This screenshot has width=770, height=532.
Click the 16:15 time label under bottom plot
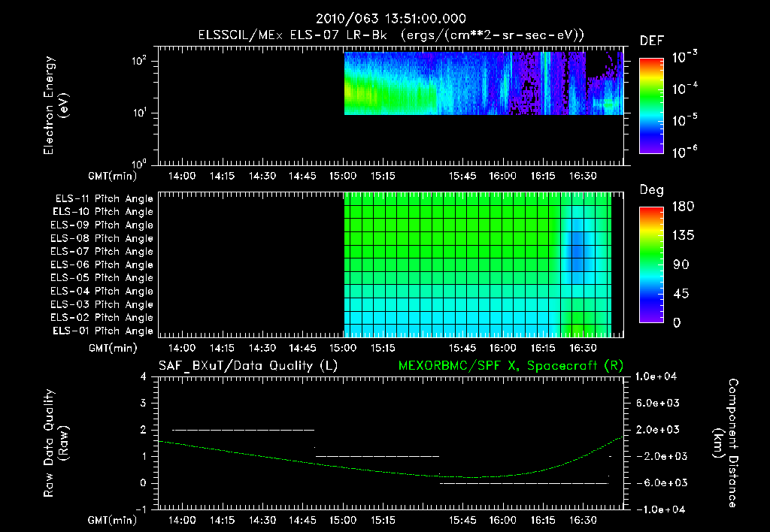coord(543,520)
